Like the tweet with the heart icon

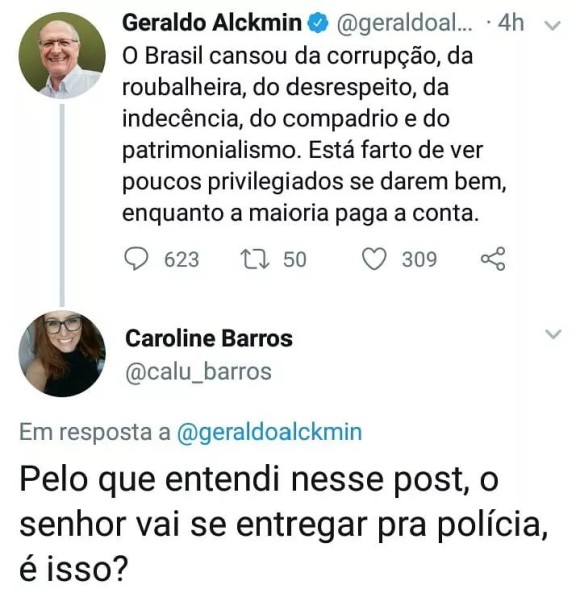[374, 259]
